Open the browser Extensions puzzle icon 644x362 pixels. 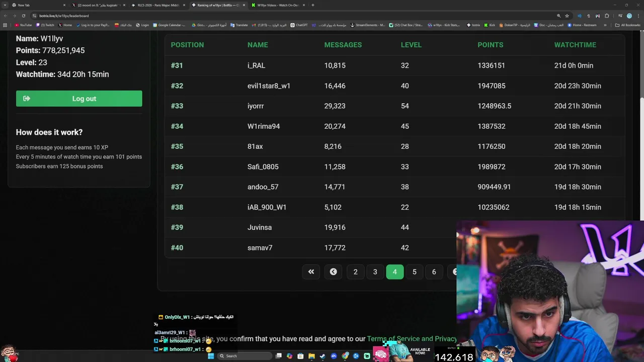click(607, 16)
